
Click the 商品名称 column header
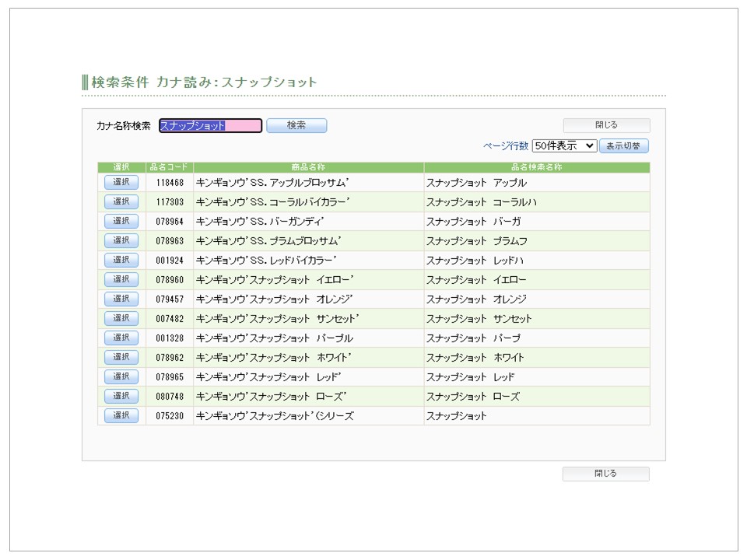click(x=308, y=167)
